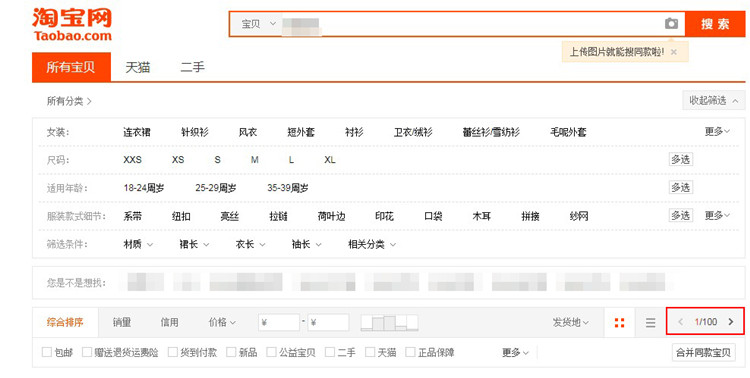Image resolution: width=750 pixels, height=378 pixels.
Task: Select size M
Action: click(254, 160)
